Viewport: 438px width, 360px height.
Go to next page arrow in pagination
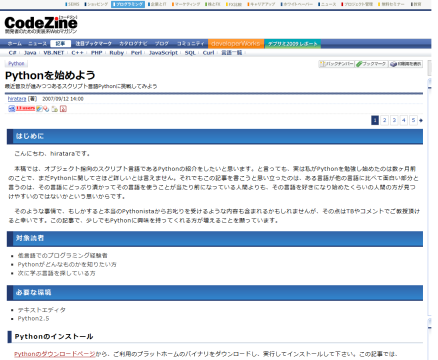(x=421, y=120)
